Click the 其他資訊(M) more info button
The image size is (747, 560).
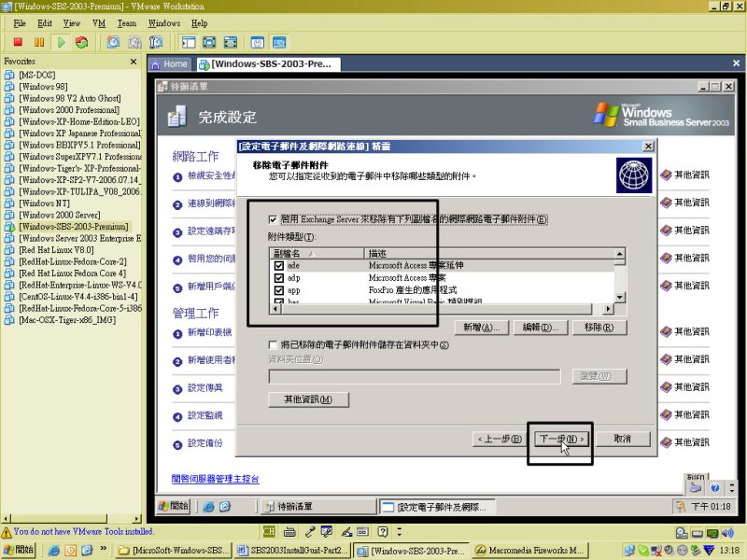point(308,399)
